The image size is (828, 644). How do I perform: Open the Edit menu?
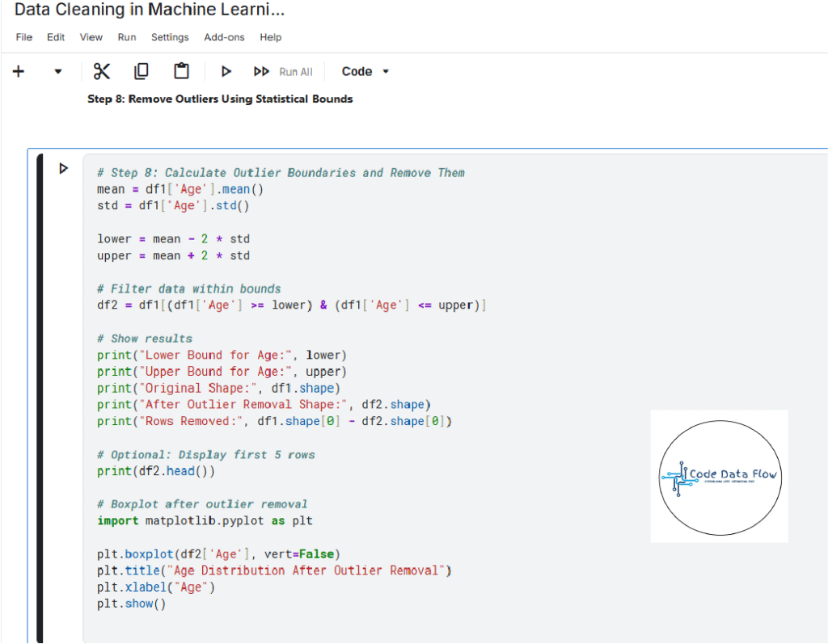click(x=56, y=37)
